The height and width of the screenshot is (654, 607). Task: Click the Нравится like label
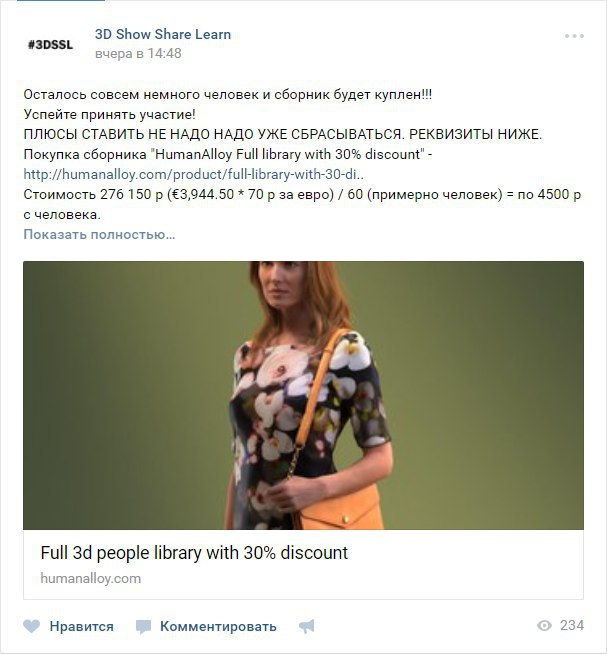[81, 626]
